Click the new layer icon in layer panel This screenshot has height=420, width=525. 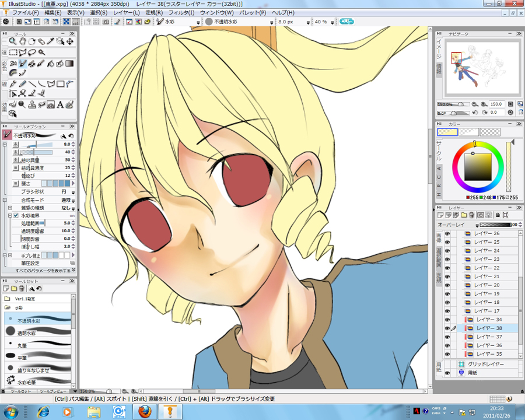(440, 215)
